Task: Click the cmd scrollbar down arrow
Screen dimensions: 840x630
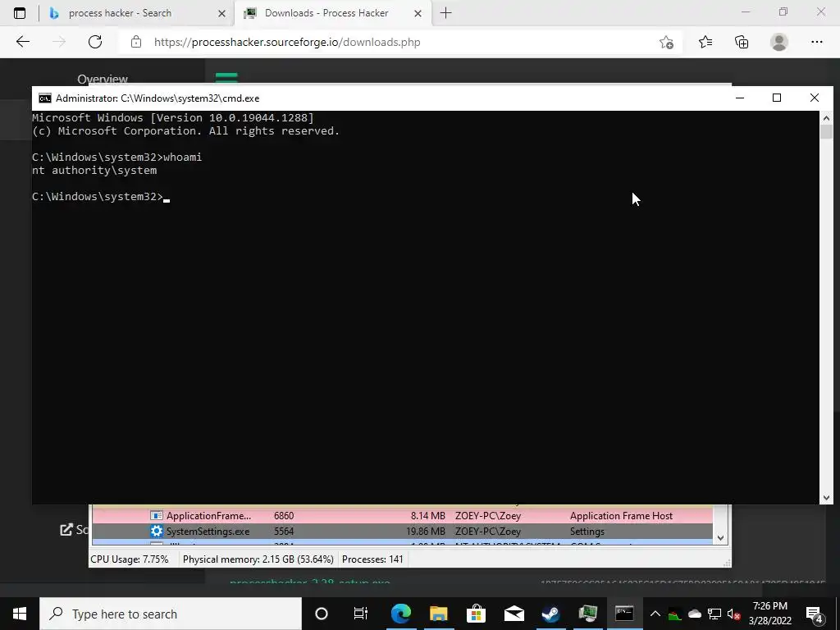Action: 826,498
